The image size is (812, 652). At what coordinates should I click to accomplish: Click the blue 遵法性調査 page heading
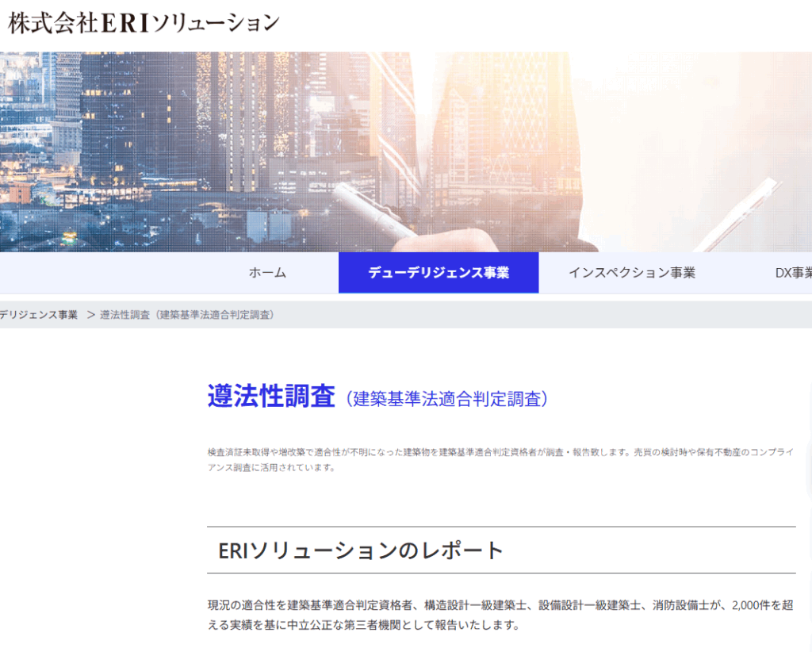click(271, 396)
